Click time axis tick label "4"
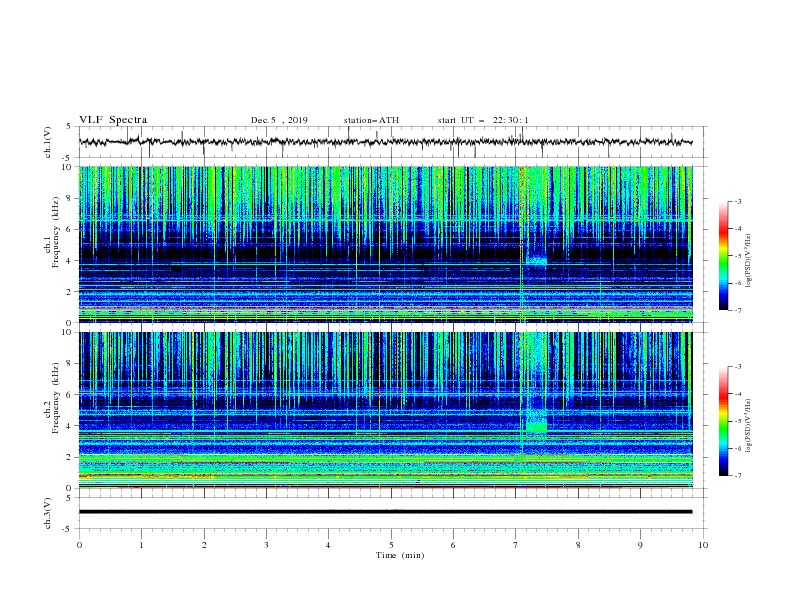Viewport: 792px width, 612px height. pos(329,545)
